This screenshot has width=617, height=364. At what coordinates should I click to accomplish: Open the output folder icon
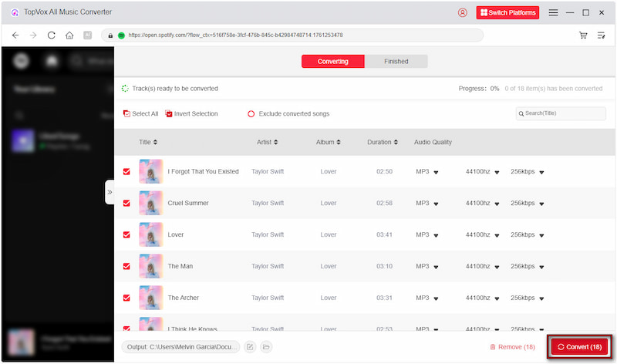pos(265,347)
